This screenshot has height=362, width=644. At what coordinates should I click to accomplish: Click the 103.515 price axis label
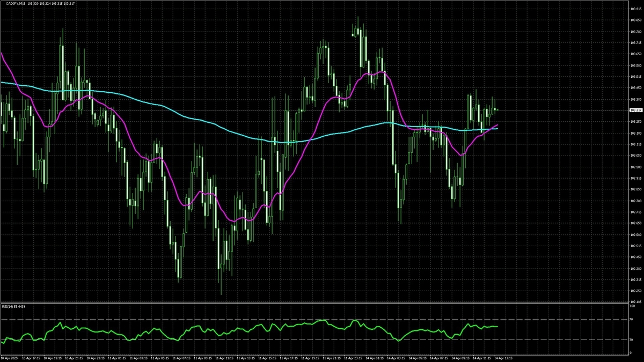coord(635,77)
